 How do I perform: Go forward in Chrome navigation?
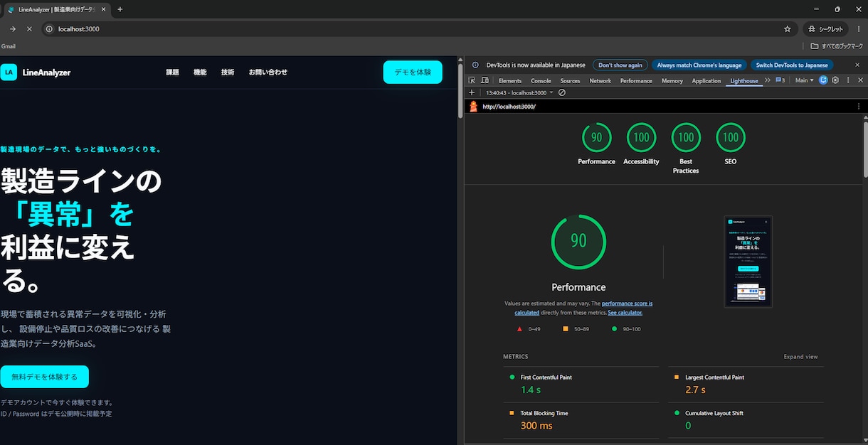click(12, 29)
